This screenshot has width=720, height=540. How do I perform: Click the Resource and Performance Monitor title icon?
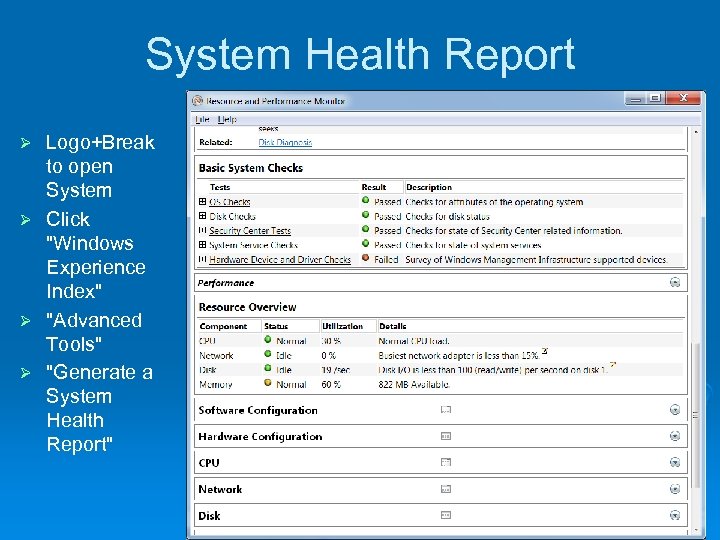[197, 101]
